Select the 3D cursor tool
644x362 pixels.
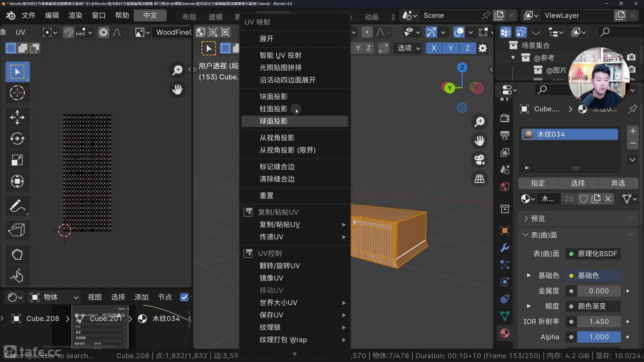[17, 93]
